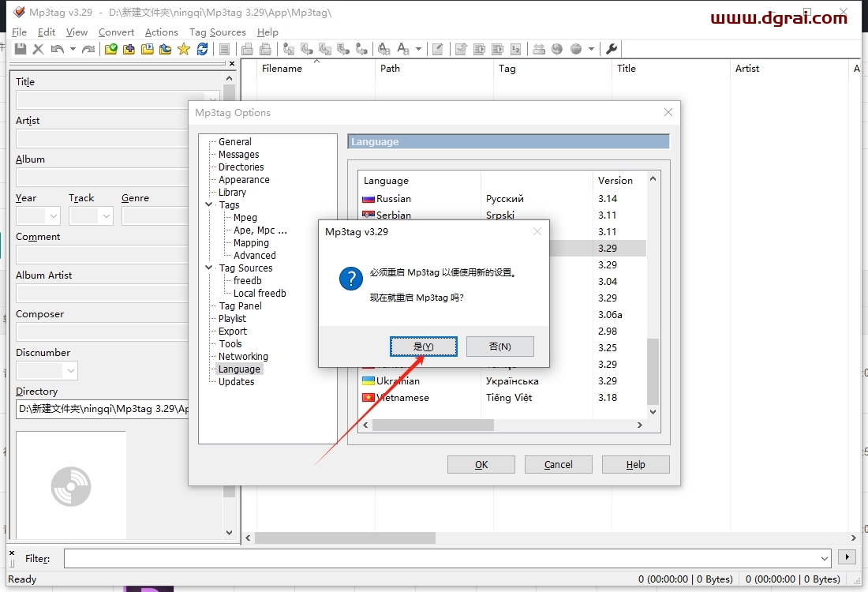
Task: Click the Auto-numbering '1 2' icon
Action: coord(515,49)
